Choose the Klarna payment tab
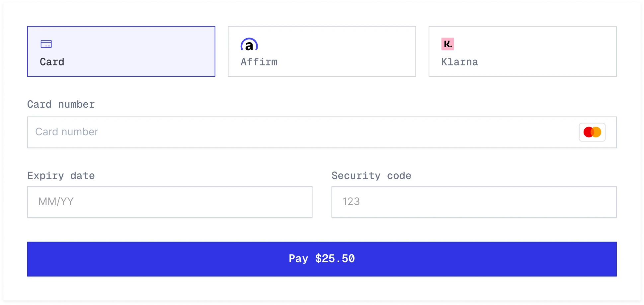The width and height of the screenshot is (644, 305). [523, 51]
